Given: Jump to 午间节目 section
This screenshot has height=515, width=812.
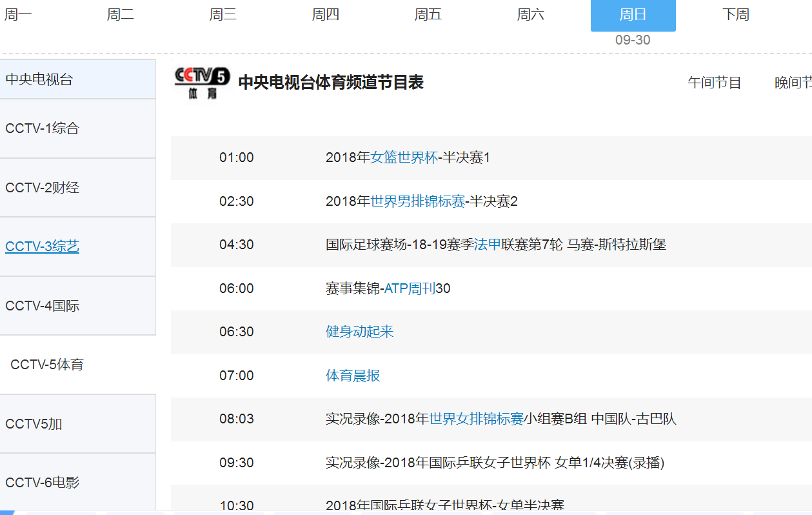Looking at the screenshot, I should [715, 83].
